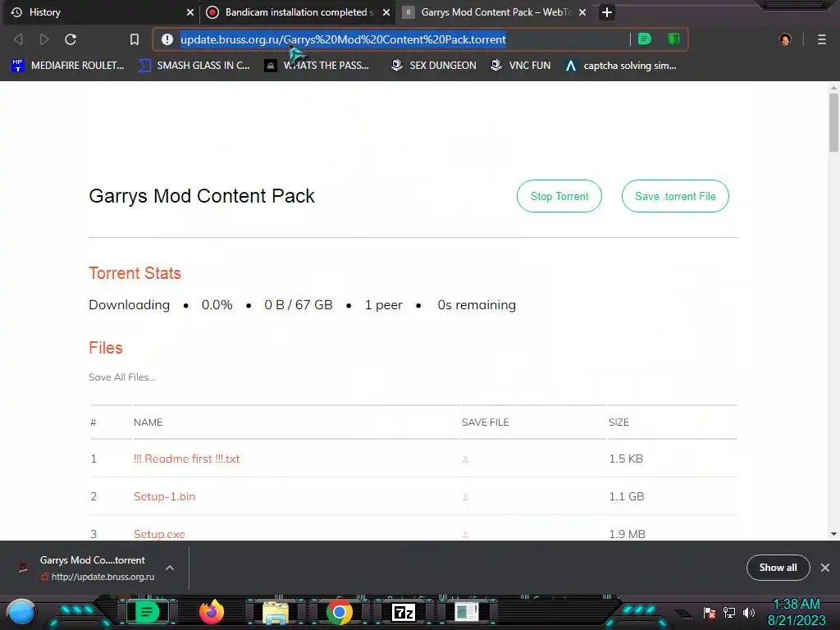
Task: Click the 1.5 KB size cell
Action: (x=626, y=459)
